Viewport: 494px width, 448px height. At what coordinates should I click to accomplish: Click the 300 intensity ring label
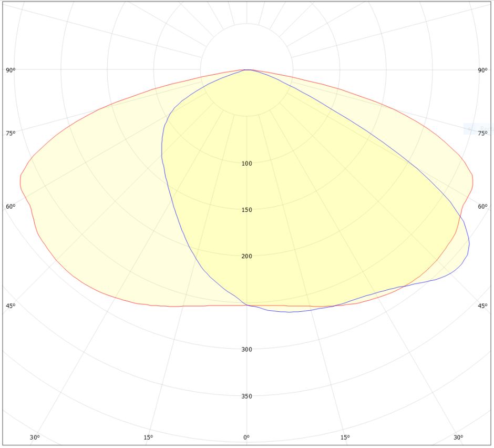pyautogui.click(x=246, y=349)
